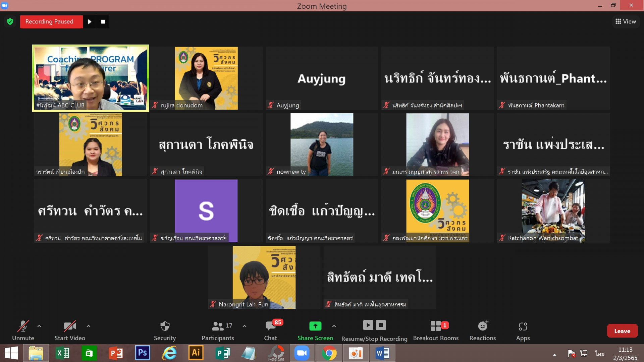Toggle Start Video camera button

pyautogui.click(x=70, y=330)
